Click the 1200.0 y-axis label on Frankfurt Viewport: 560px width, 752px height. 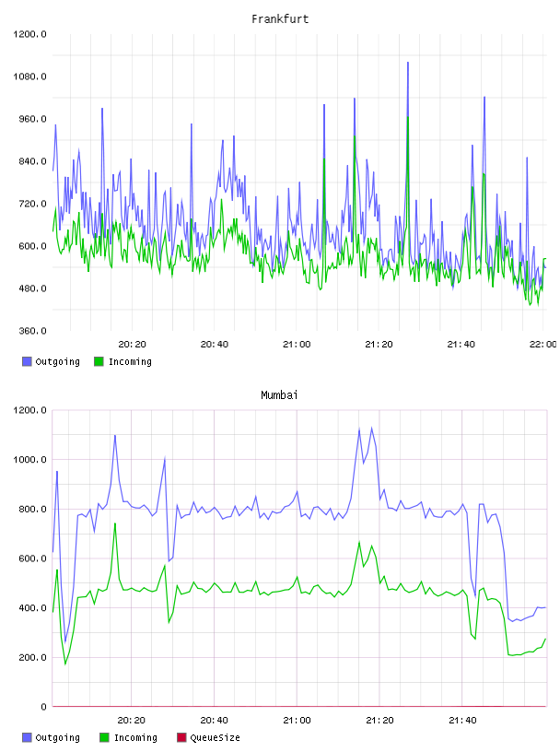point(29,34)
